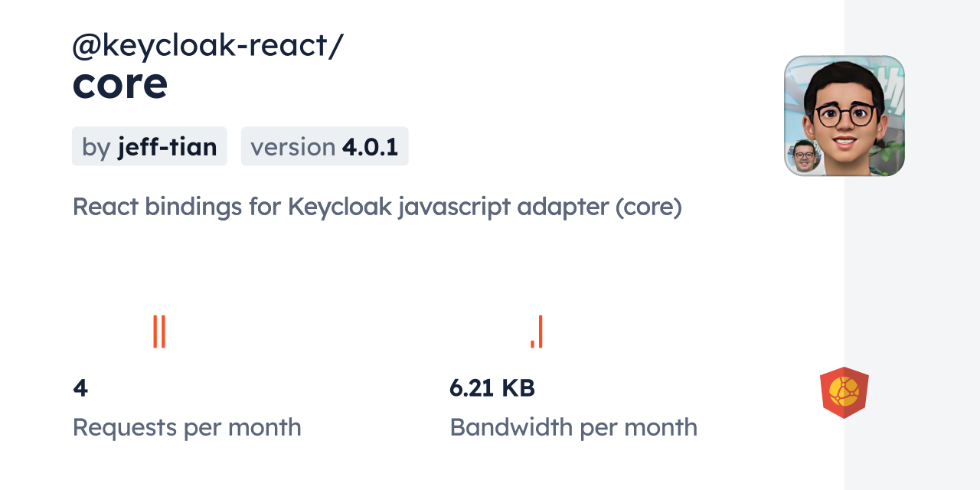Screen dimensions: 980x490
Task: Select the @keycloak-react/ scope text
Action: (x=207, y=46)
